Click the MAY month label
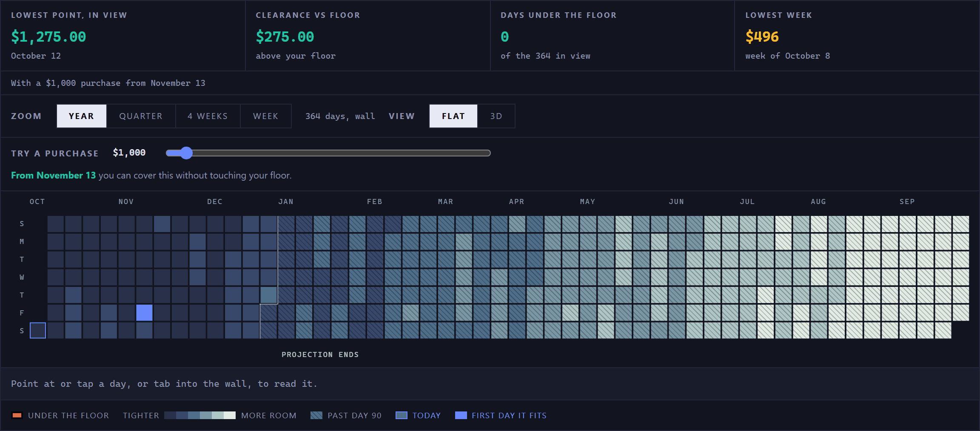The height and width of the screenshot is (431, 980). point(587,201)
